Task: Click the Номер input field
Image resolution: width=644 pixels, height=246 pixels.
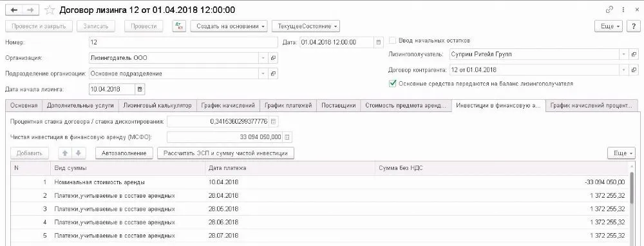Action: pyautogui.click(x=183, y=43)
